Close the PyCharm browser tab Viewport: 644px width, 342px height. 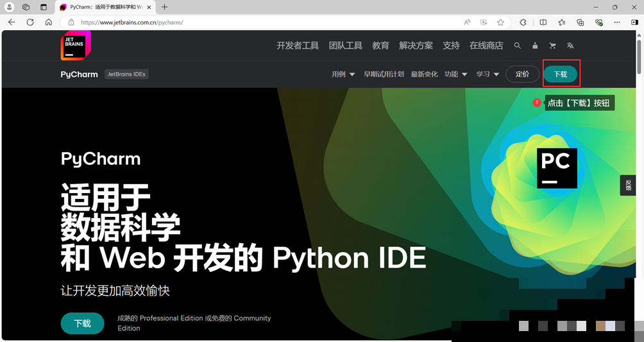pyautogui.click(x=149, y=7)
